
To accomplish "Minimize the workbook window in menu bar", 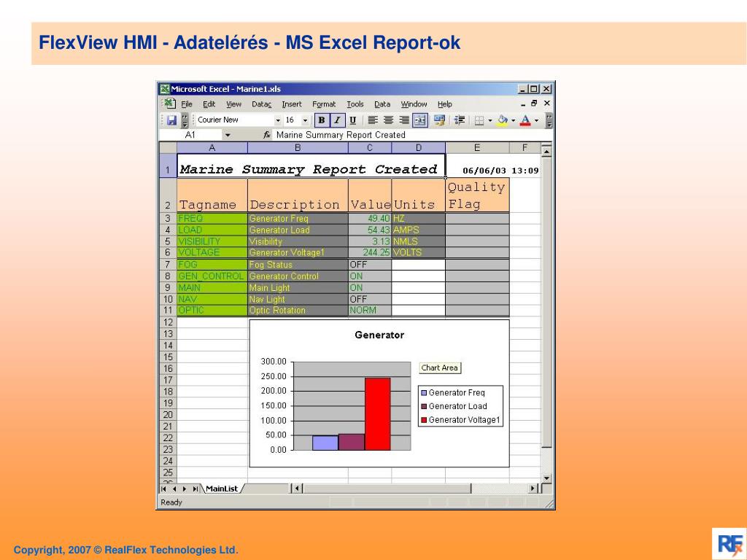I will 523,104.
